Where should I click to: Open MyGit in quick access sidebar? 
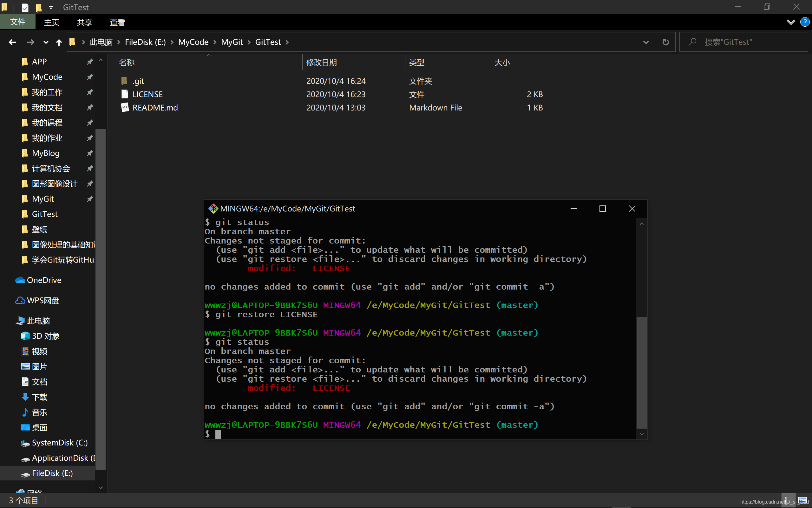[43, 199]
